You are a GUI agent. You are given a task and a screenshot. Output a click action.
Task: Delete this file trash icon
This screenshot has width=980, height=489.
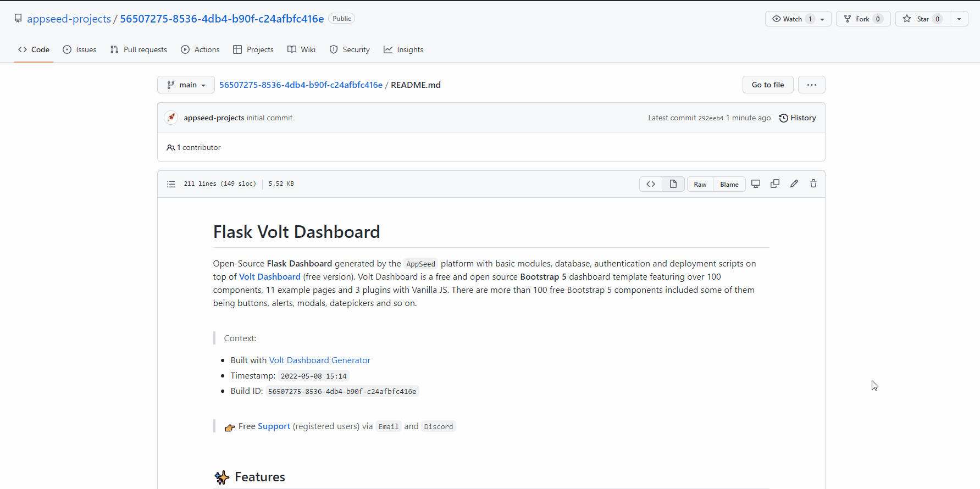point(813,184)
